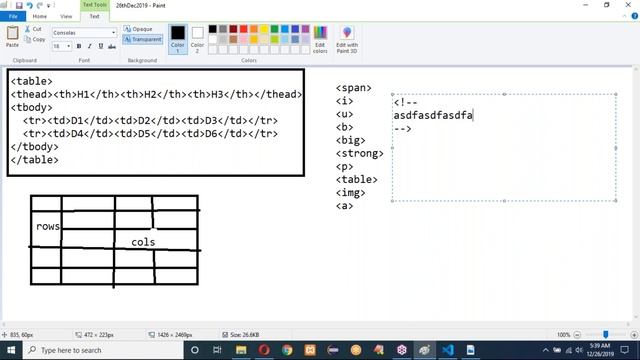Toggle Italic text formatting
This screenshot has height=360, width=640.
90,46
